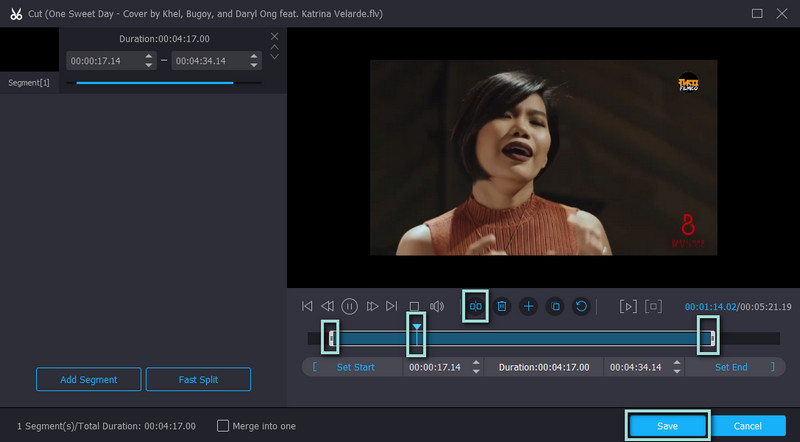The height and width of the screenshot is (442, 800).
Task: Click the Set Start button
Action: [355, 367]
